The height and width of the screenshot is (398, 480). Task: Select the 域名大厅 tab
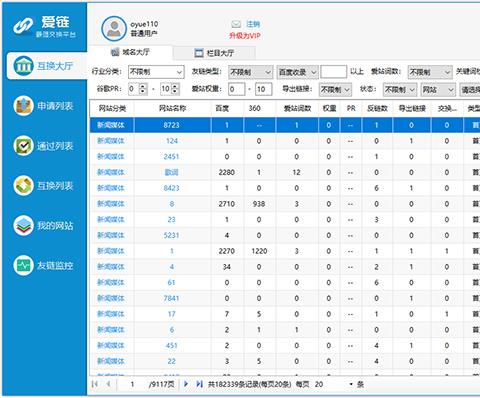click(x=130, y=52)
